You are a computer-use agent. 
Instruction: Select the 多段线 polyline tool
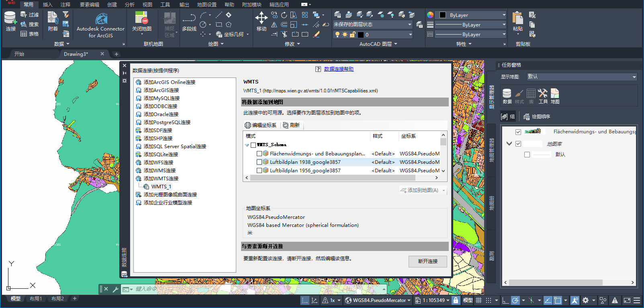[189, 21]
